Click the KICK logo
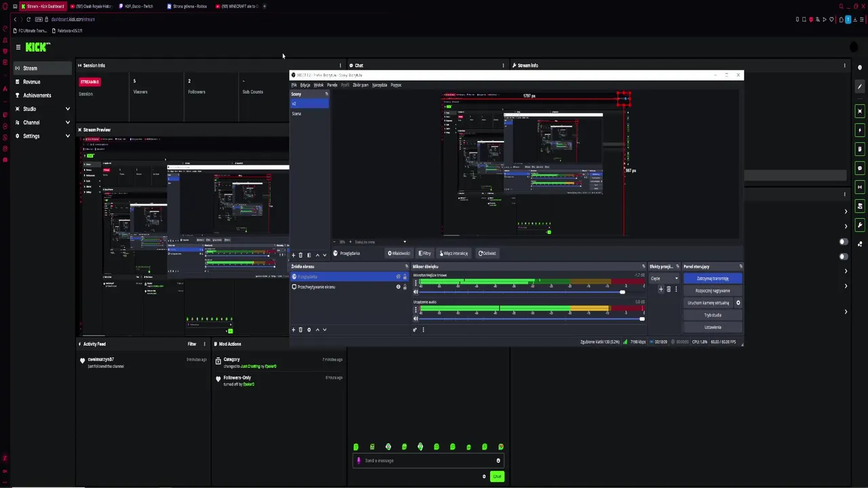Viewport: 868px width, 488px height. click(x=37, y=47)
